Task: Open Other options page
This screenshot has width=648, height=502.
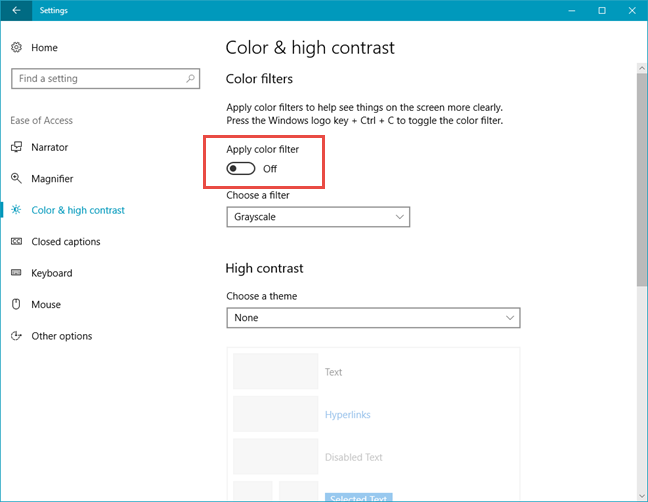Action: [x=62, y=336]
